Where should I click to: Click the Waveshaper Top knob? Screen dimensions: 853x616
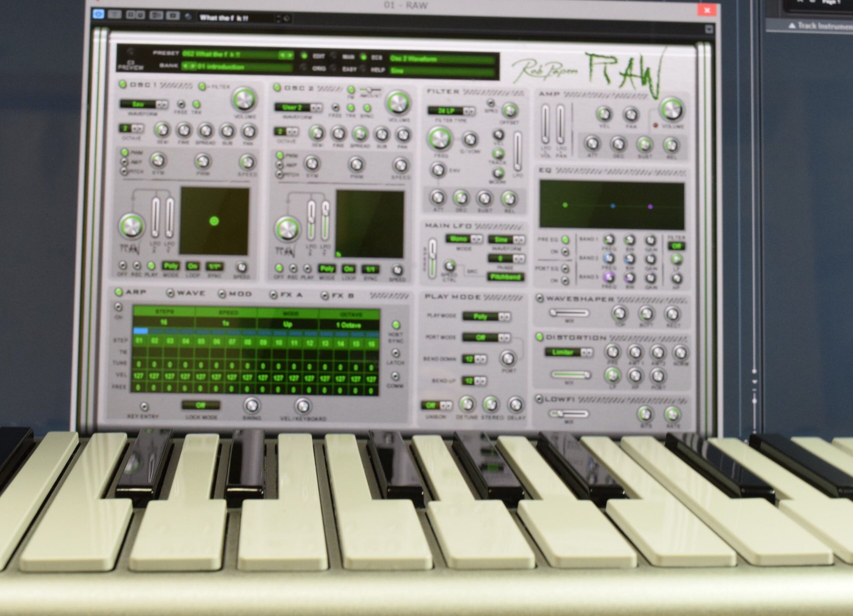click(619, 313)
